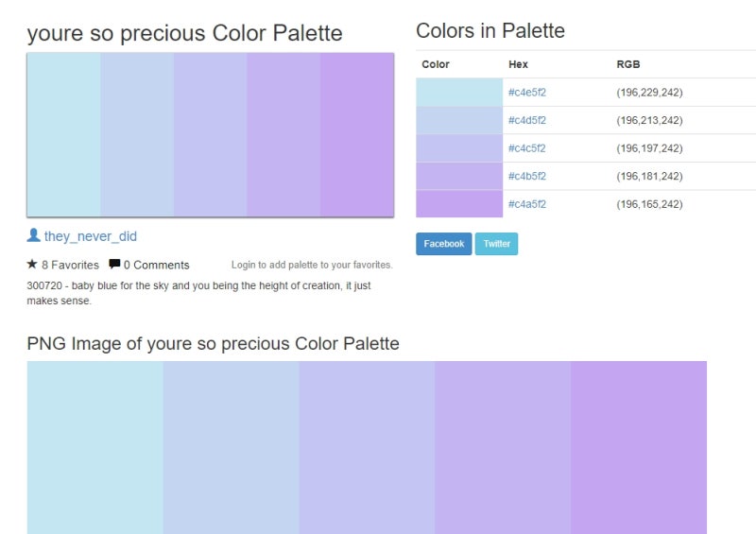Open the #c4b5f2 hex color link
Viewport: 756px width, 534px height.
click(x=527, y=176)
